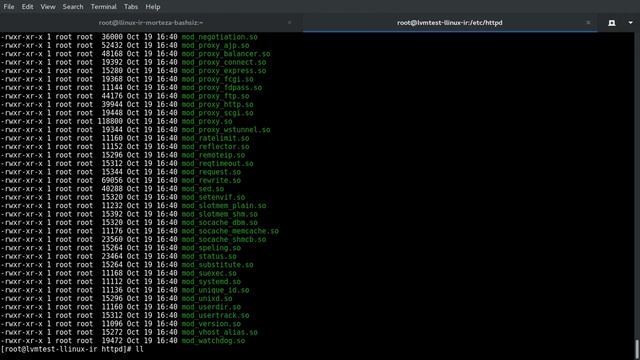Screen dimensions: 640x360
Task: Expand the tab list dropdown arrow
Action: (630, 23)
